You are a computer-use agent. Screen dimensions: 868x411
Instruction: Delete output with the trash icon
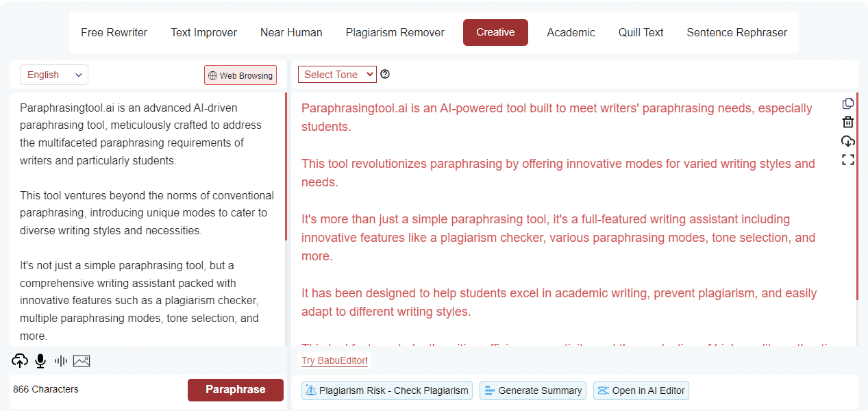(848, 122)
